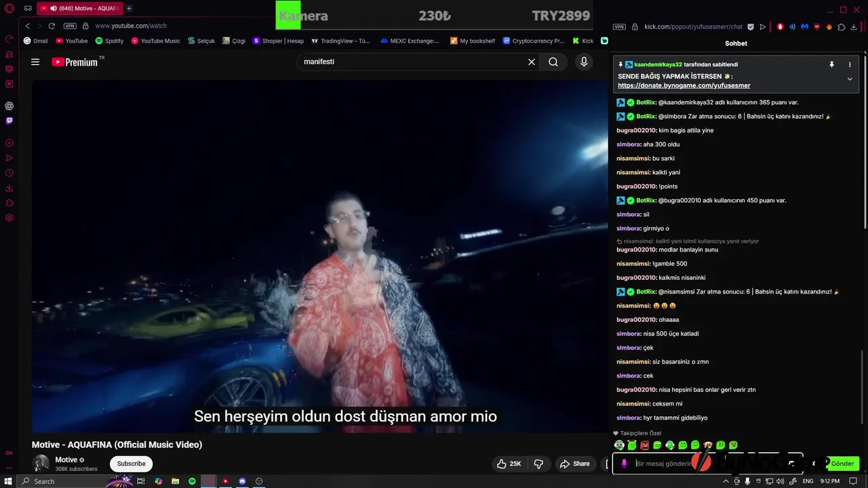
Task: Mute tab via speaker icon on tab
Action: click(53, 8)
